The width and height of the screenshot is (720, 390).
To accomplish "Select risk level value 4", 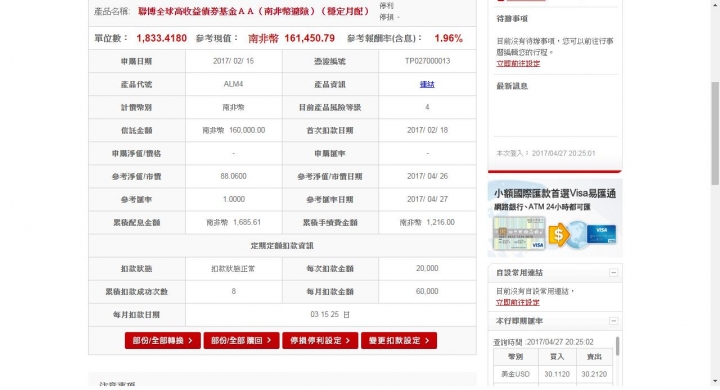I will pos(427,107).
